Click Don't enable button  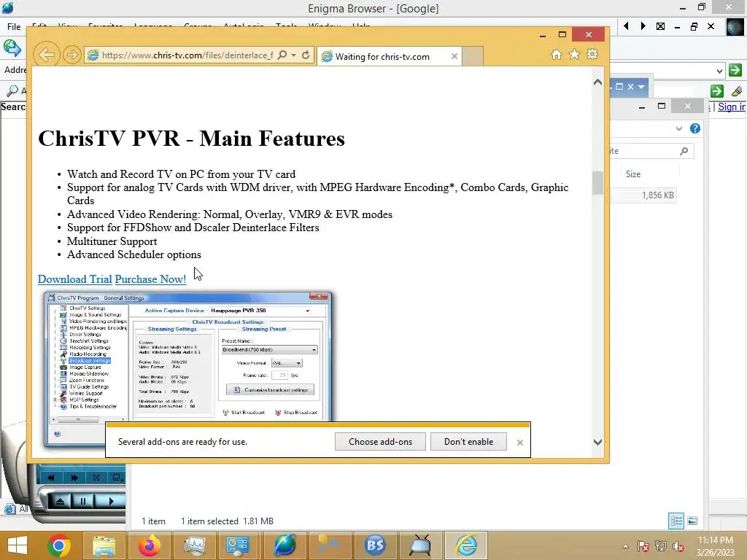pos(468,441)
